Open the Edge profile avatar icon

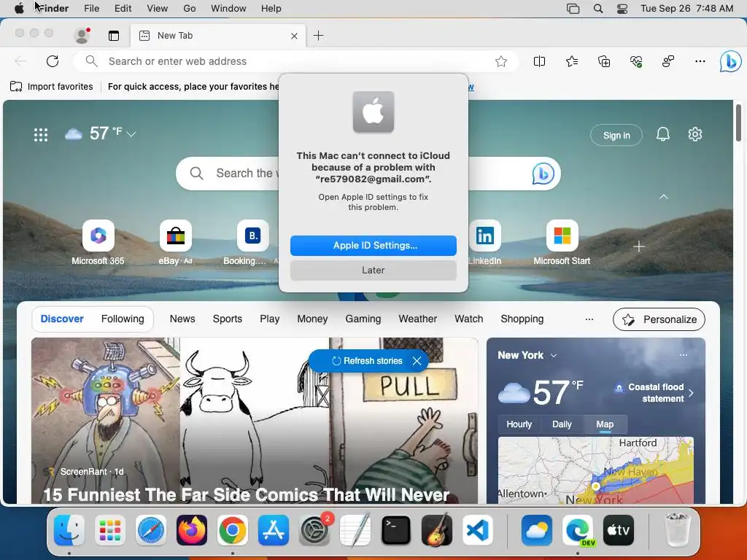82,35
